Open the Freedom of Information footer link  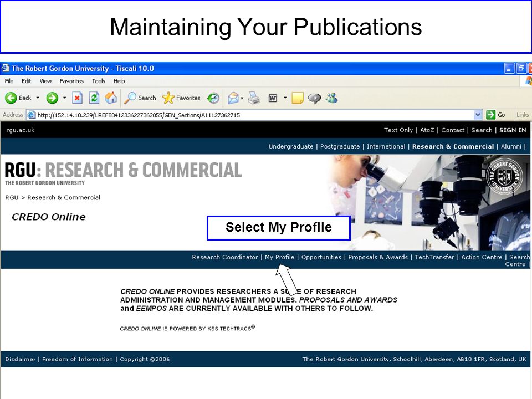pyautogui.click(x=78, y=359)
